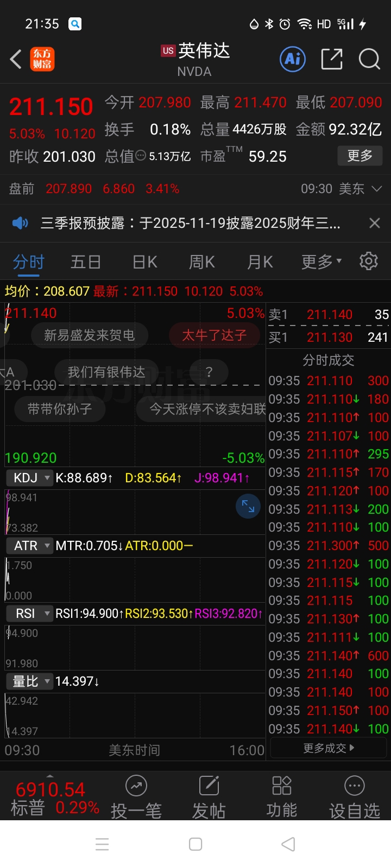The width and height of the screenshot is (391, 868).
Task: Open the 更多 chart period dropdown
Action: [321, 262]
